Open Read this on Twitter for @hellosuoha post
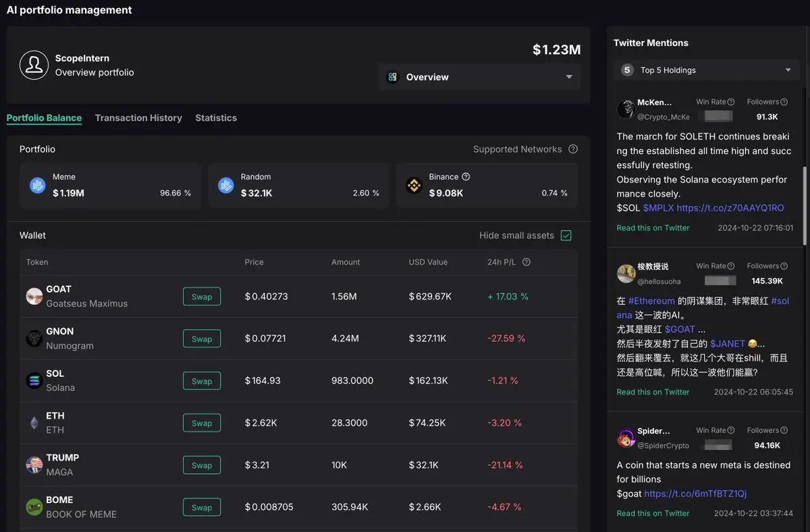 tap(653, 392)
